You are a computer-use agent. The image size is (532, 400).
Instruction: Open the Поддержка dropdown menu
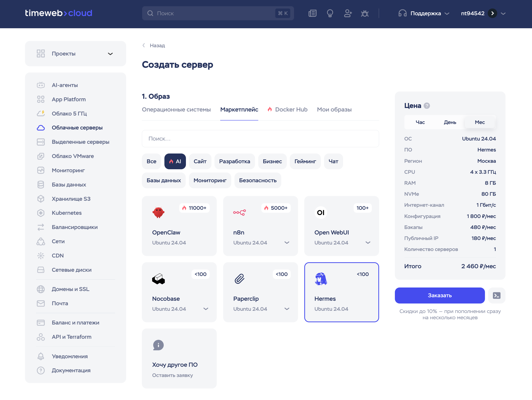tap(424, 13)
